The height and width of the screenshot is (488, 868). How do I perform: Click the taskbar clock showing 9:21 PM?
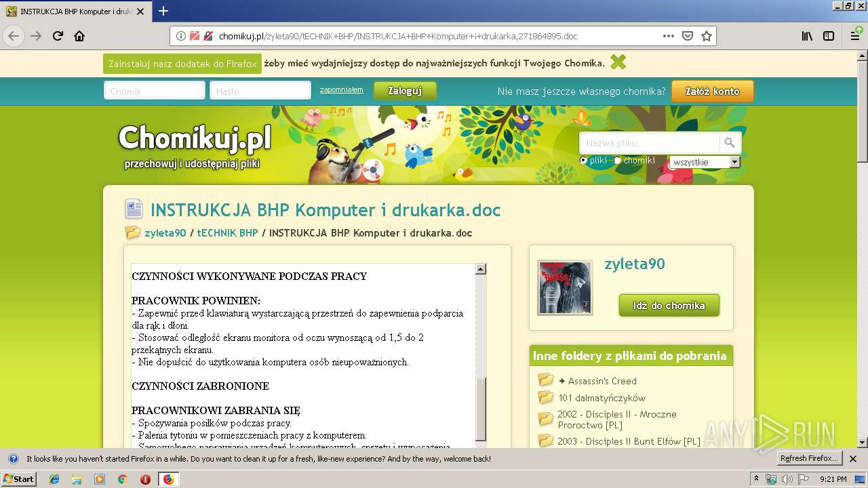coord(833,479)
